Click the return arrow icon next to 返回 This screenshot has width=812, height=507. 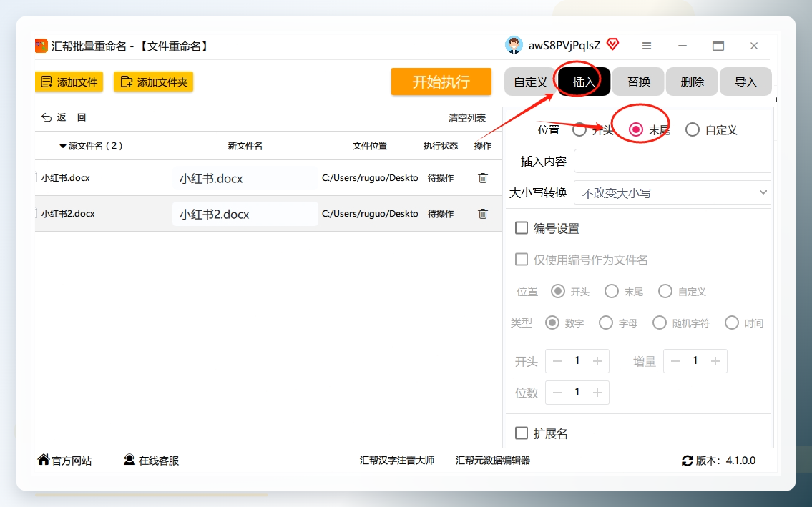tap(46, 117)
